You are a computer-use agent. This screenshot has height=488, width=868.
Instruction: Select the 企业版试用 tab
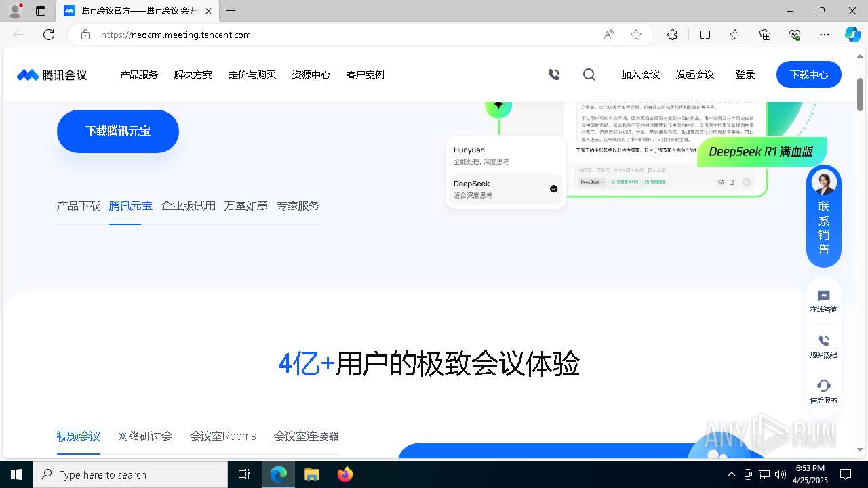189,205
